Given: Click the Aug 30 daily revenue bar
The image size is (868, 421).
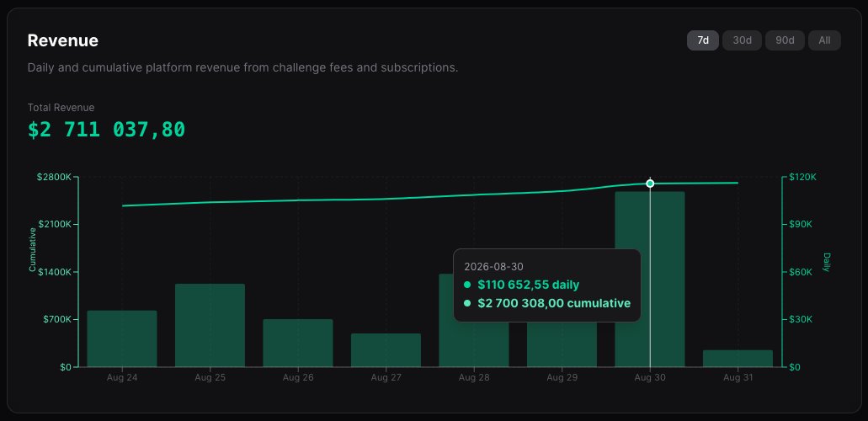Looking at the screenshot, I should click(650, 280).
